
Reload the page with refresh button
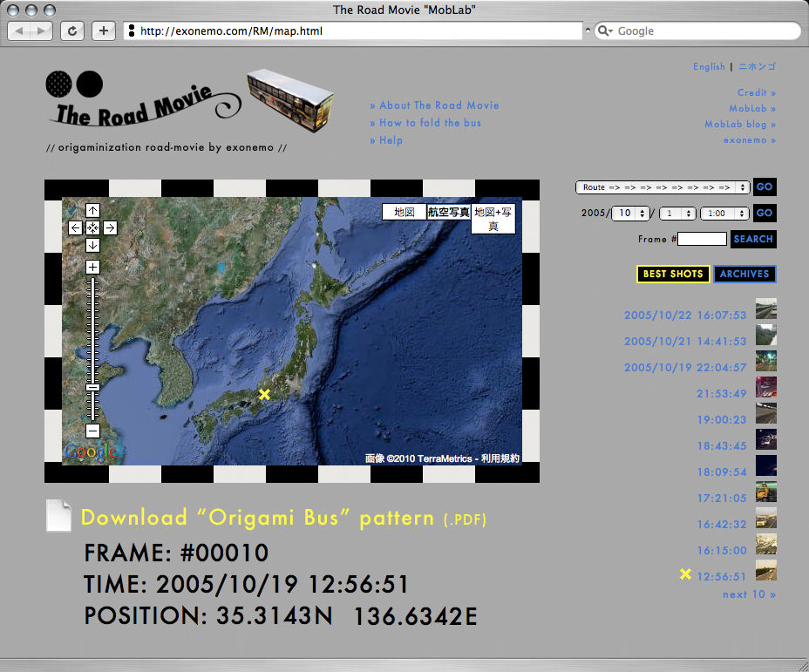72,31
